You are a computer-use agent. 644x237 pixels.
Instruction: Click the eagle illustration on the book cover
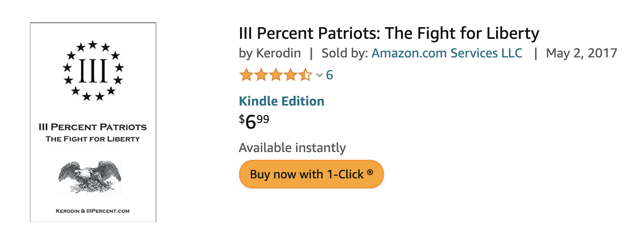[90, 176]
